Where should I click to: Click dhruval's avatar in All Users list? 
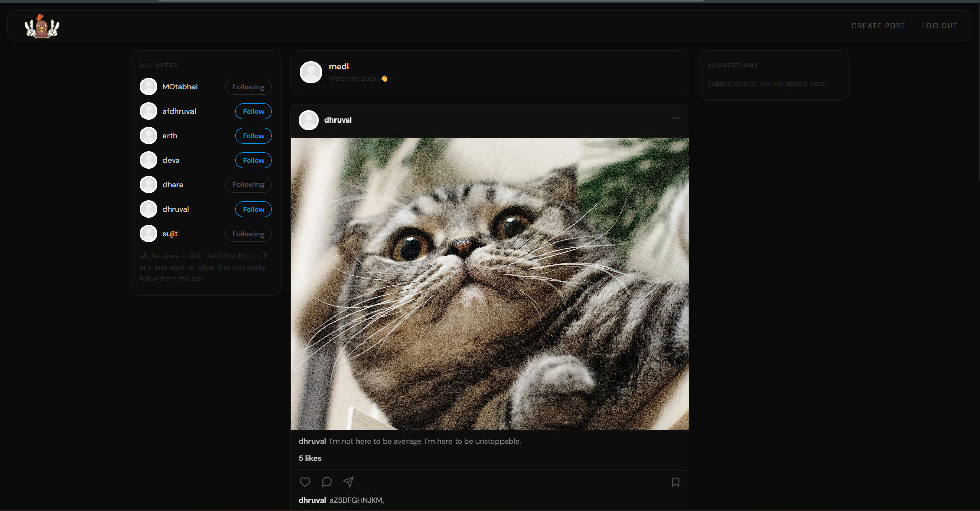149,209
